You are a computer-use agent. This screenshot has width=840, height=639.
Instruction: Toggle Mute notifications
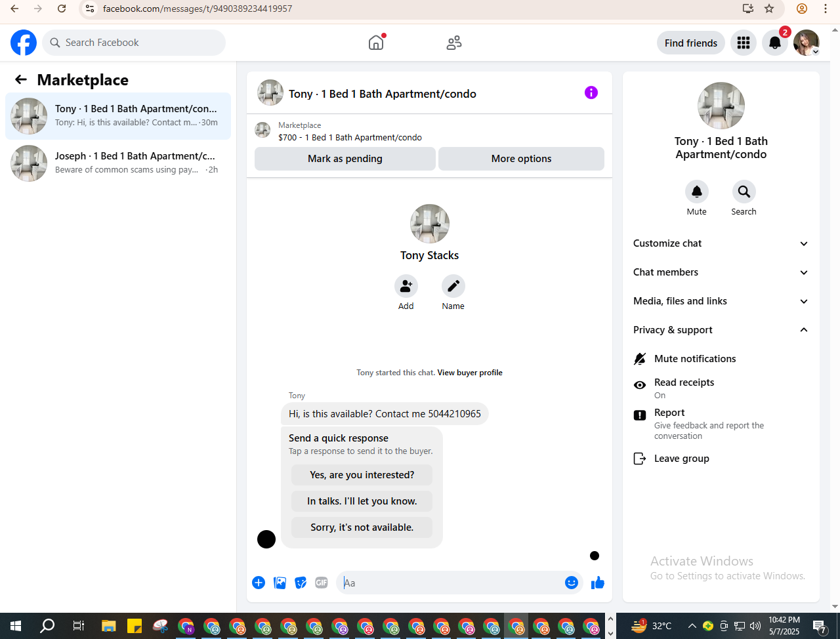coord(721,359)
